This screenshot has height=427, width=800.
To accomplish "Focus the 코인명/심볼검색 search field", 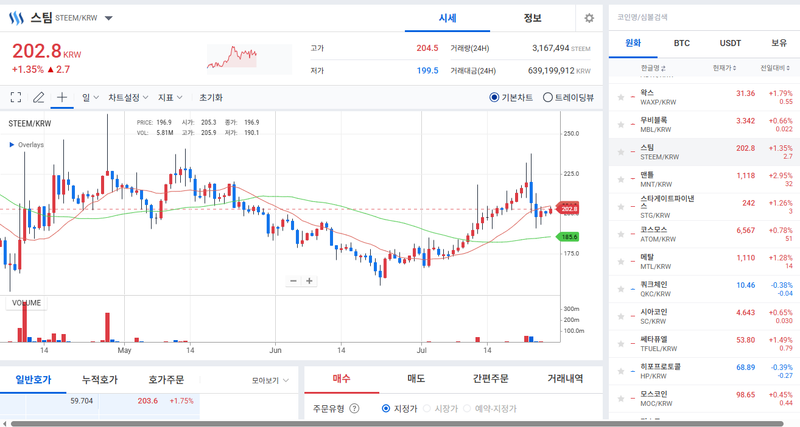I will (704, 17).
